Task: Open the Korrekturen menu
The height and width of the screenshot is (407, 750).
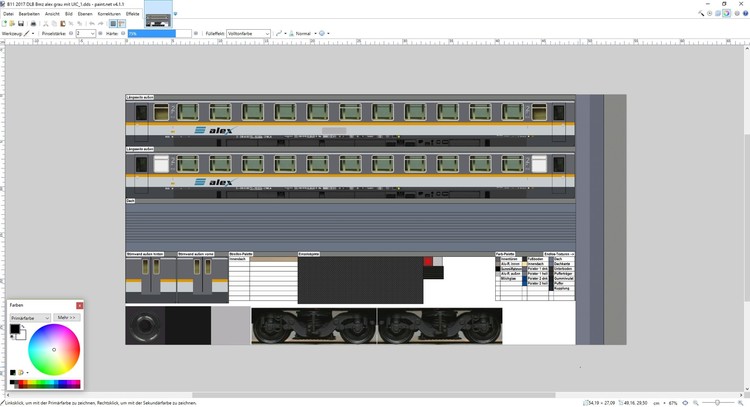Action: pos(109,14)
